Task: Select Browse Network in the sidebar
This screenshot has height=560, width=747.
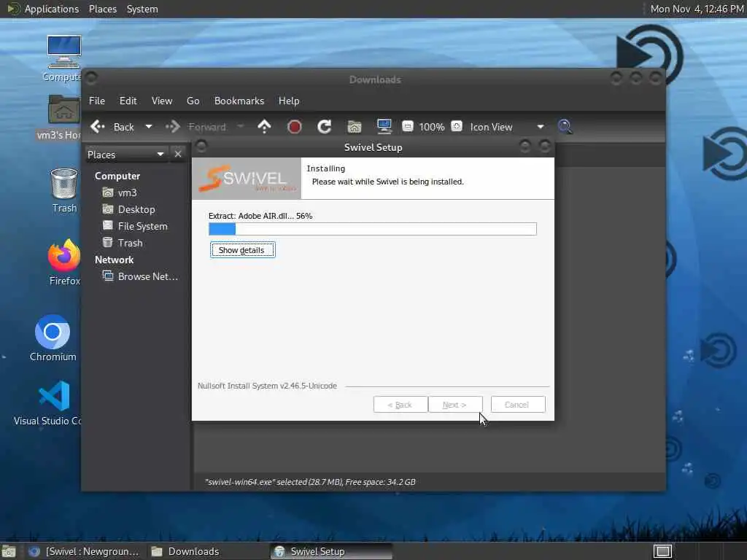Action: [147, 276]
